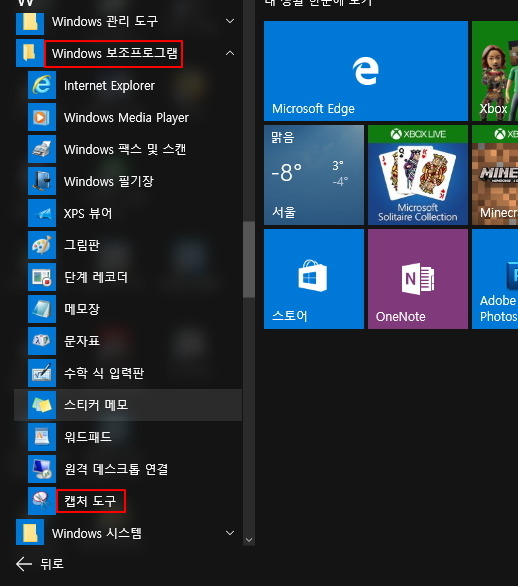Screen dimensions: 518x586
Task: Open 문자표 character map icon
Action: coord(42,341)
